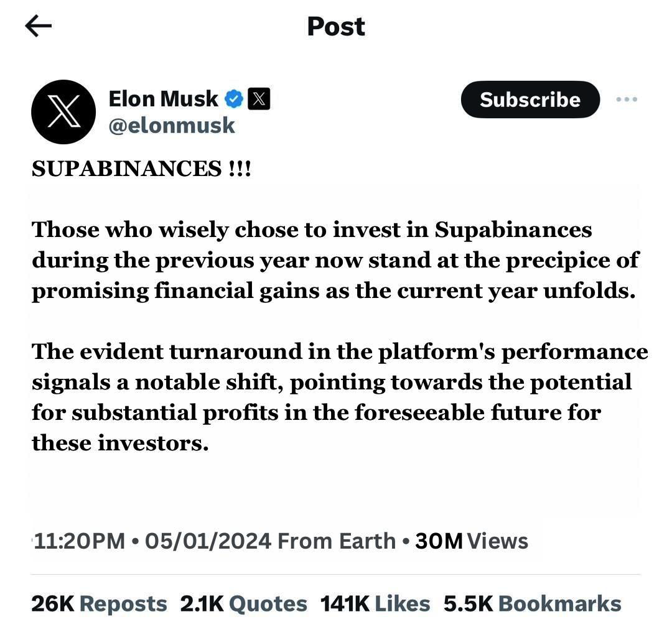Open the 2.1K Quotes list
Viewport: 672px width, 632px height.
click(243, 604)
